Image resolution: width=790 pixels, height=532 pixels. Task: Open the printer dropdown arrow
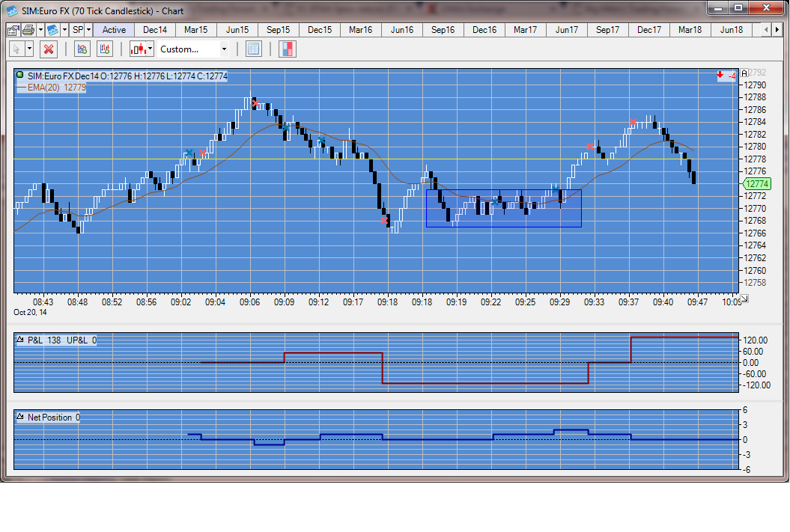point(40,30)
